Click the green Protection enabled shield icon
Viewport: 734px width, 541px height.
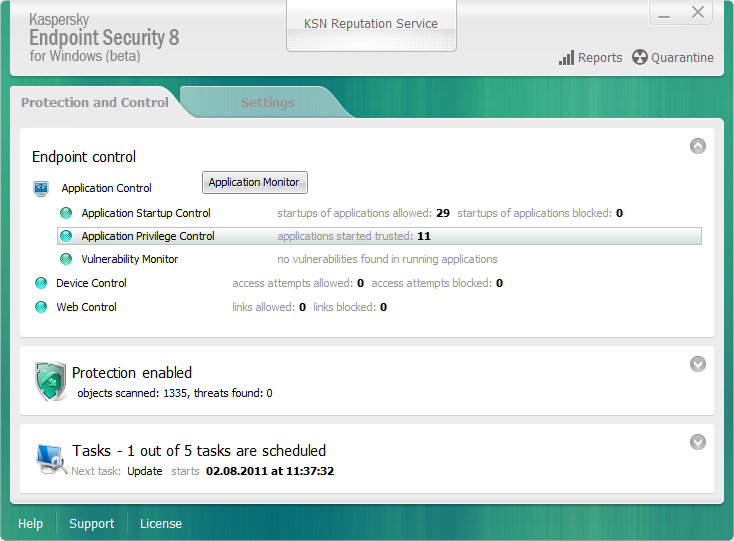tap(51, 381)
